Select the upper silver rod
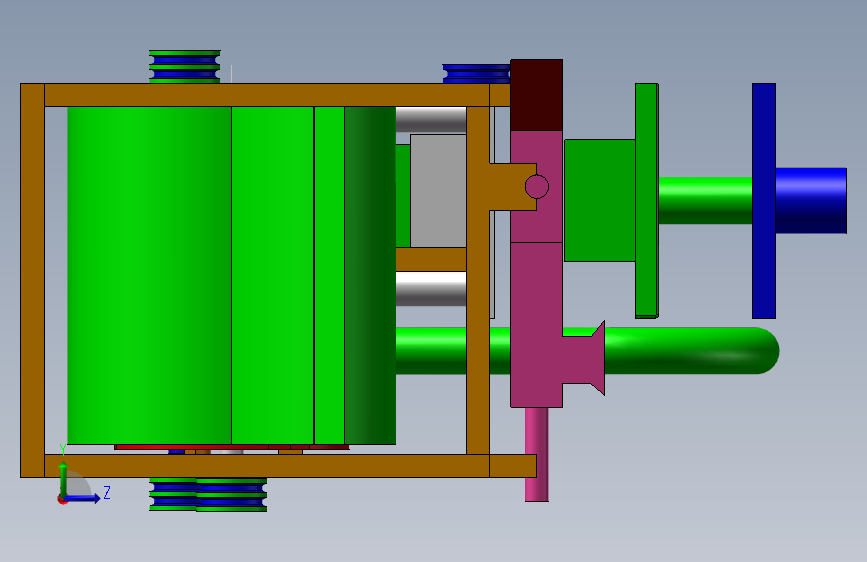This screenshot has width=867, height=562. 431,119
